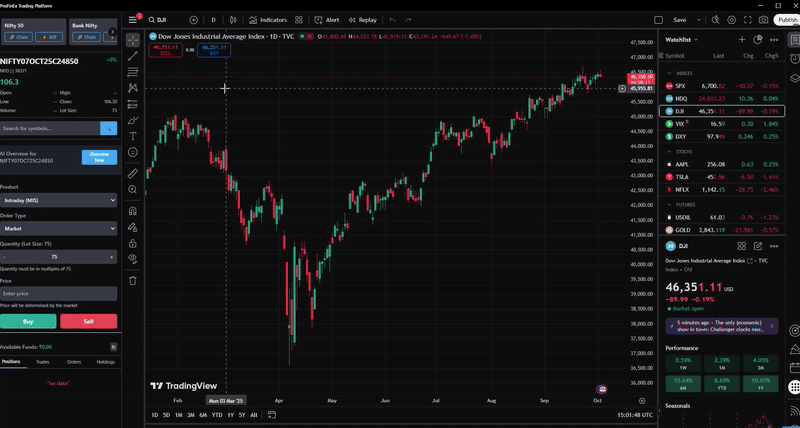Click the redo arrow
Screen dimensions: 800x428
[x=408, y=20]
